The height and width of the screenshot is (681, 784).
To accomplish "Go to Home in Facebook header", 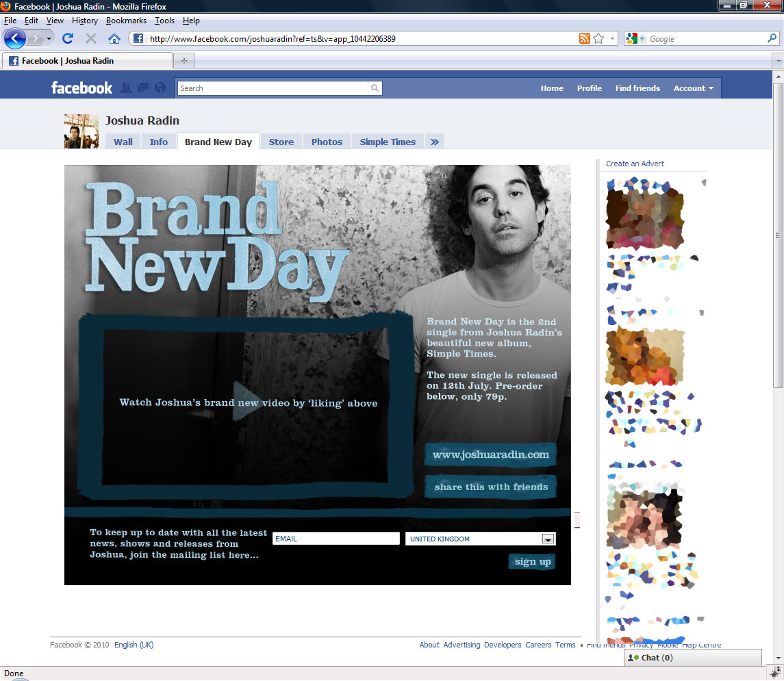I will [x=552, y=88].
